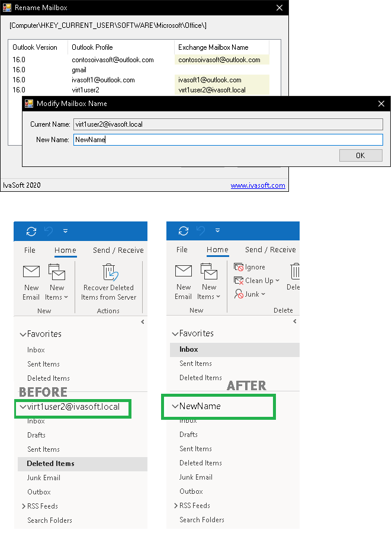Open Customize Quick Access dropdown in BEFORE Outlook
392x540 pixels.
tap(66, 231)
